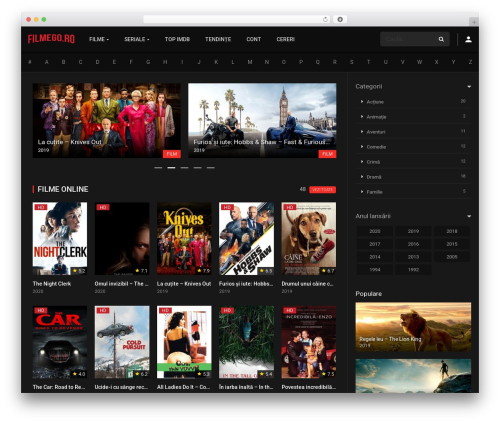Select the Crimă category
Viewport: 500px width, 423px height.
click(x=373, y=162)
